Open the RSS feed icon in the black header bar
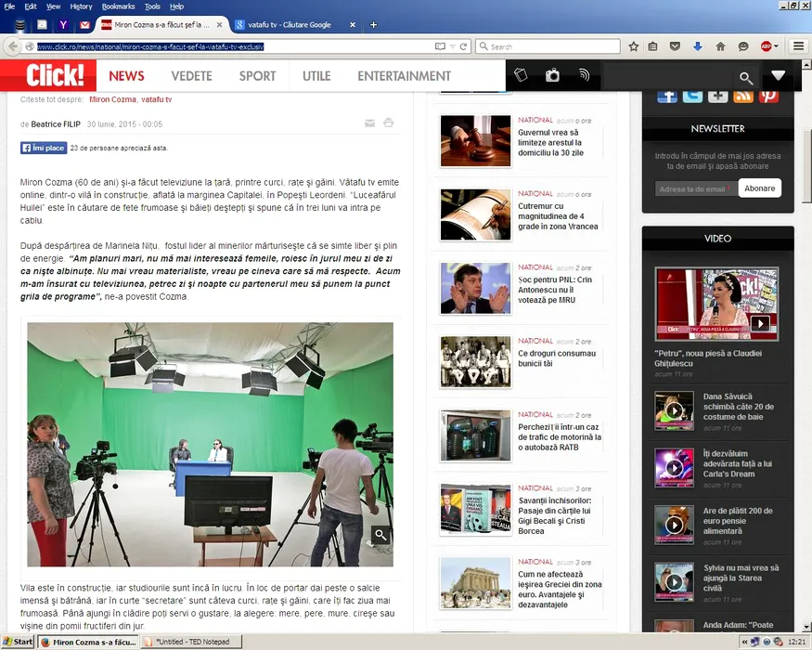812x650 pixels. (584, 76)
